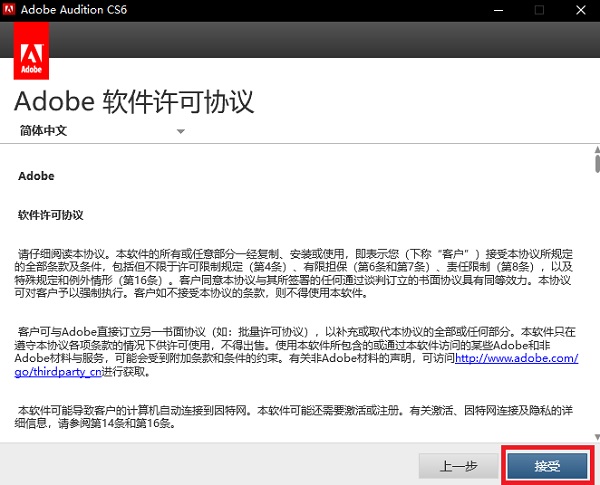Click the license scrollbar thumb
600x485 pixels.
pos(595,164)
